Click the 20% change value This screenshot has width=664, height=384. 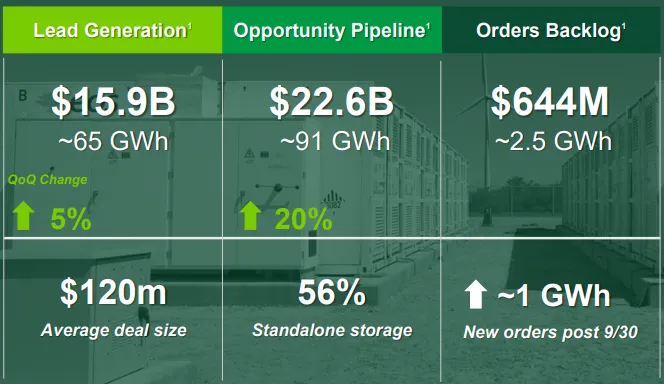click(x=303, y=219)
